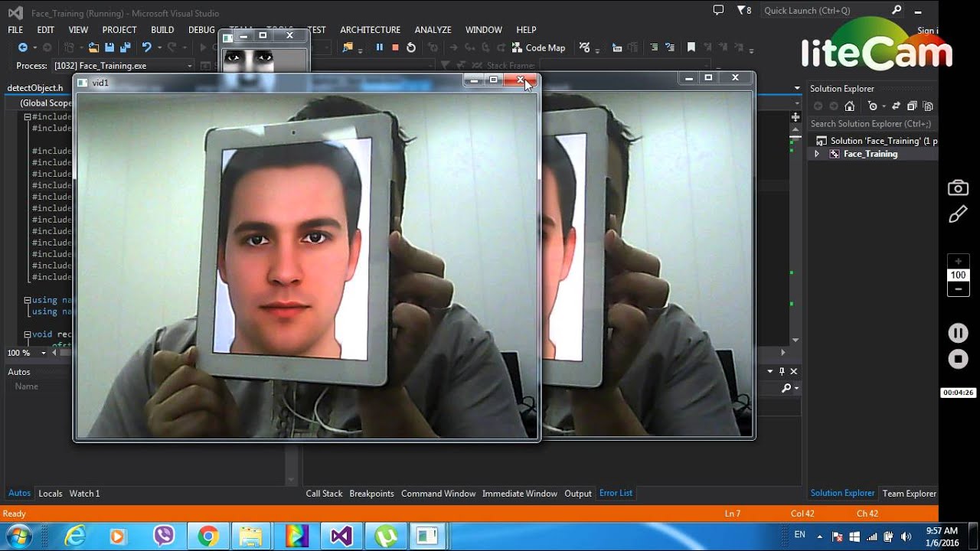Expand the Face_Training project node
The image size is (980, 551).
tap(816, 154)
